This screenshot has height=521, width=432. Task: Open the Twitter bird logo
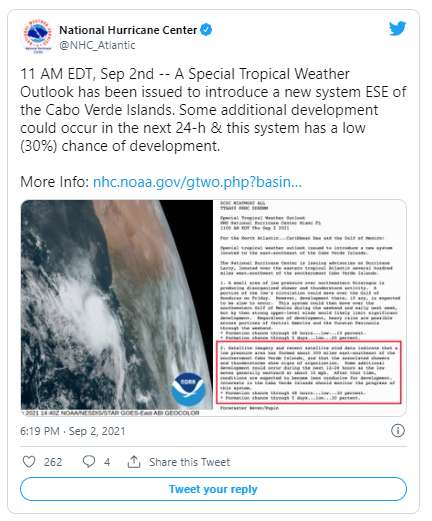point(397,28)
